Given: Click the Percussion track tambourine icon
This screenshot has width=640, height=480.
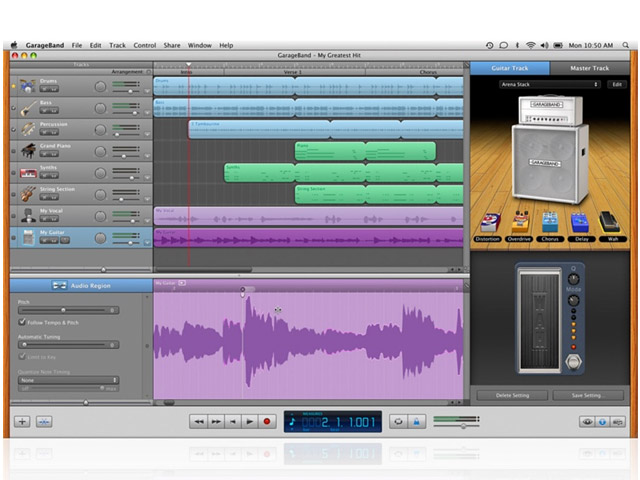Looking at the screenshot, I should [x=28, y=129].
